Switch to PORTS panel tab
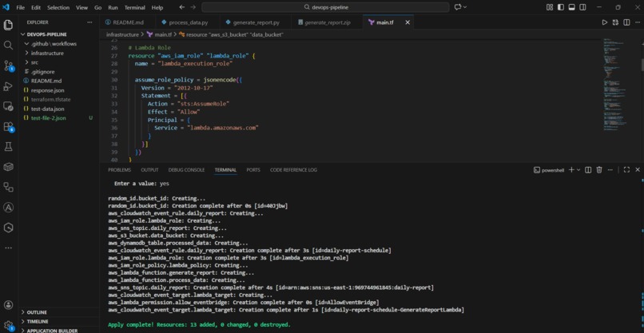 click(x=253, y=169)
